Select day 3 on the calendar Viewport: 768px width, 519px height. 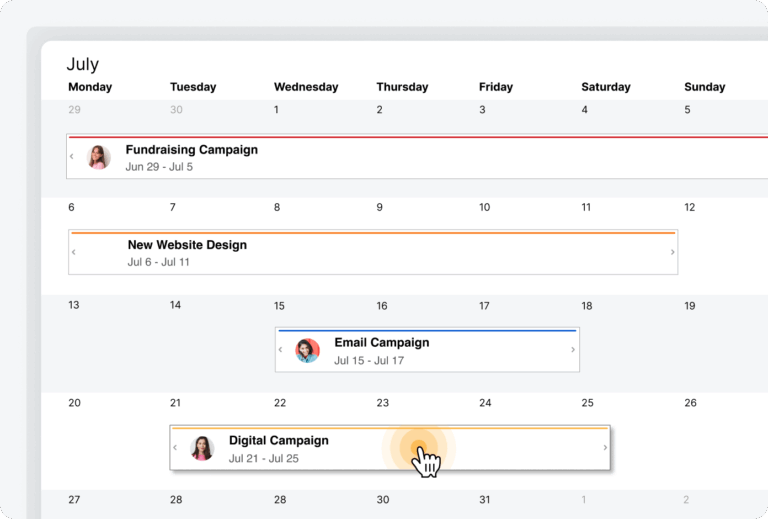tap(482, 110)
